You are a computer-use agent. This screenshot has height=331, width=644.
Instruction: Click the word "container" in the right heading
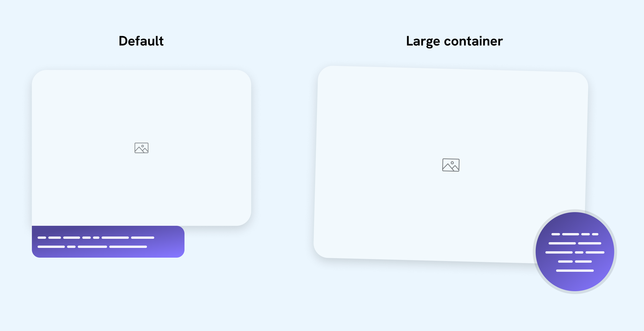pyautogui.click(x=473, y=41)
